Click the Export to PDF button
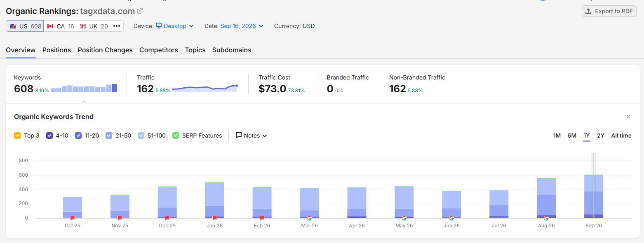Image resolution: width=644 pixels, height=243 pixels. coord(609,11)
